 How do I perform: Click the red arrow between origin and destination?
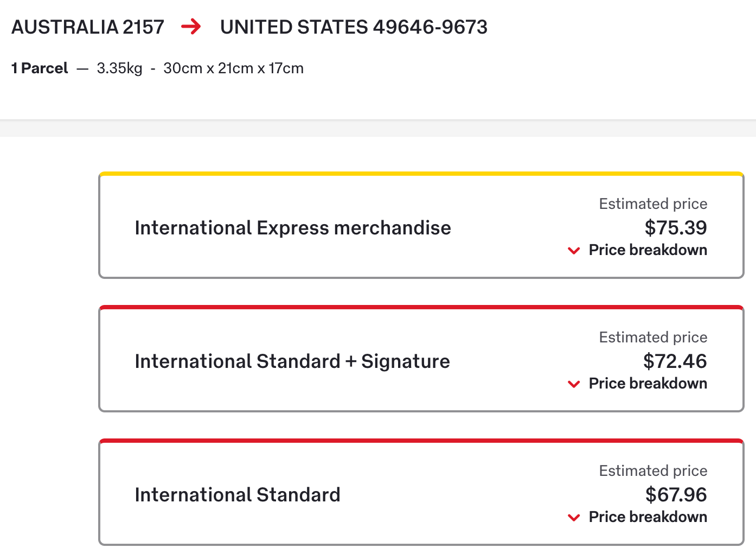(191, 27)
